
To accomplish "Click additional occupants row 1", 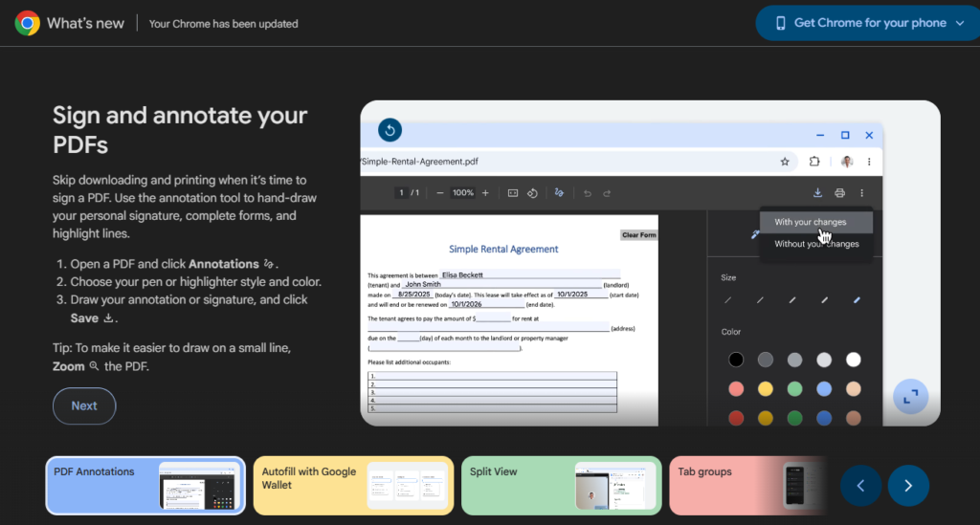I will 493,376.
